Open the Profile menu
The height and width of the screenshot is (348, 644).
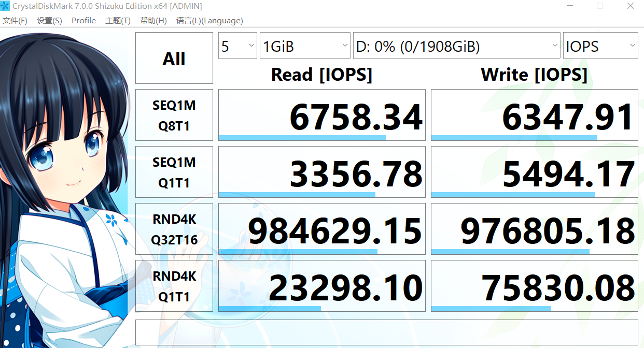click(x=83, y=21)
